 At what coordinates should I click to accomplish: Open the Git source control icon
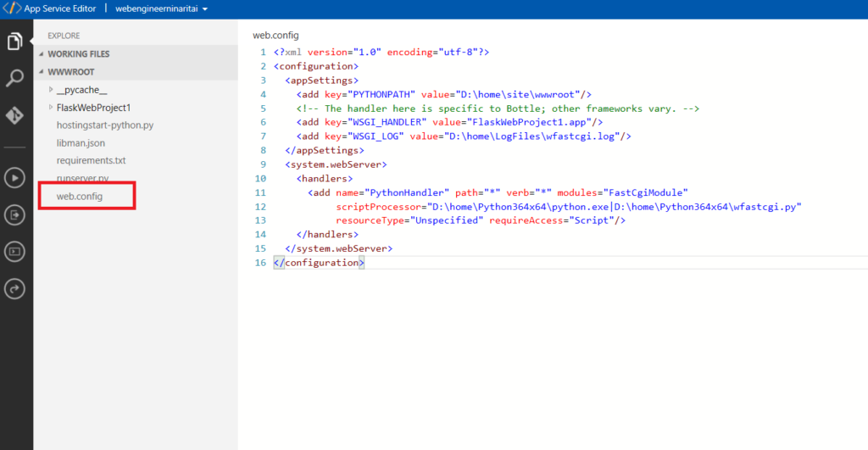[15, 115]
